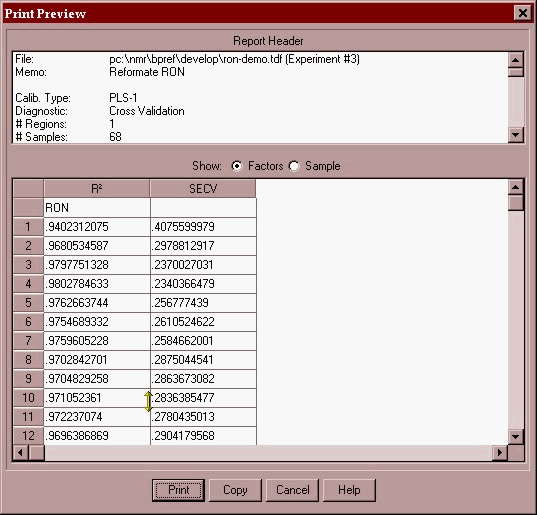537x515 pixels.
Task: Open Help for Print Preview
Action: 349,490
